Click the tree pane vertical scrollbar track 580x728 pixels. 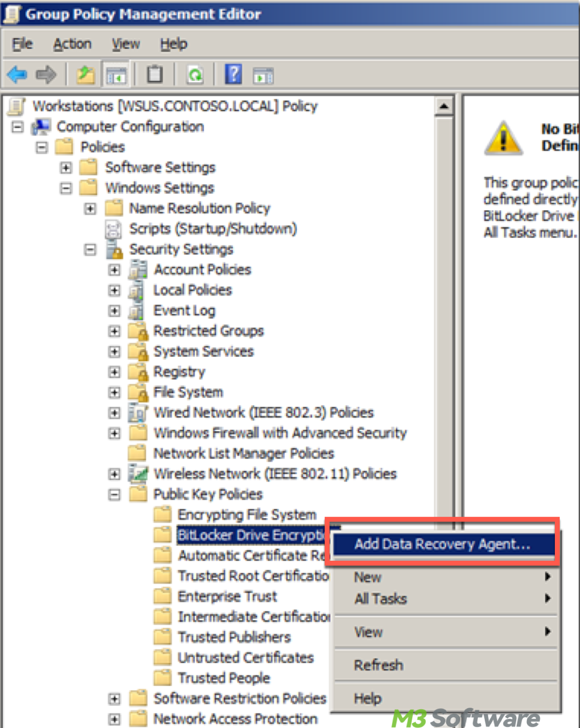[x=444, y=314]
